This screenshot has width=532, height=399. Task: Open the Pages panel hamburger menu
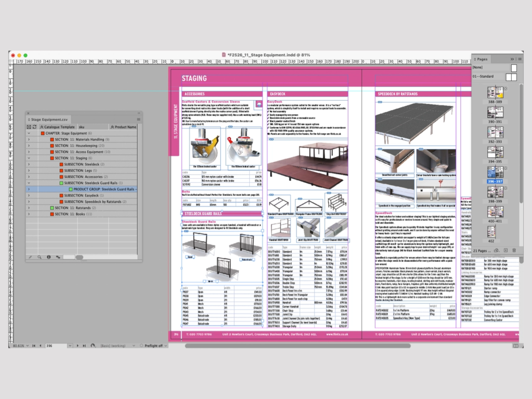pyautogui.click(x=520, y=59)
